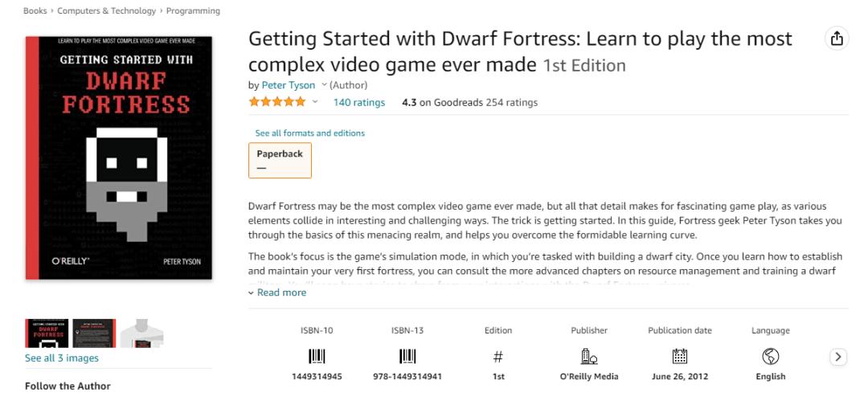The height and width of the screenshot is (401, 868).
Task: Select the second cover thumbnail image
Action: (x=94, y=333)
